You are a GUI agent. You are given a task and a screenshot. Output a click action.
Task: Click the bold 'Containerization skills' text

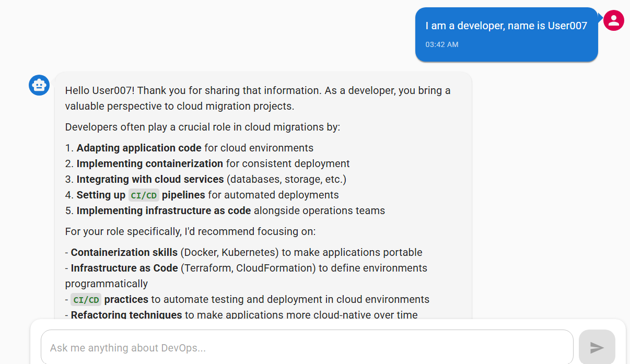pyautogui.click(x=124, y=252)
